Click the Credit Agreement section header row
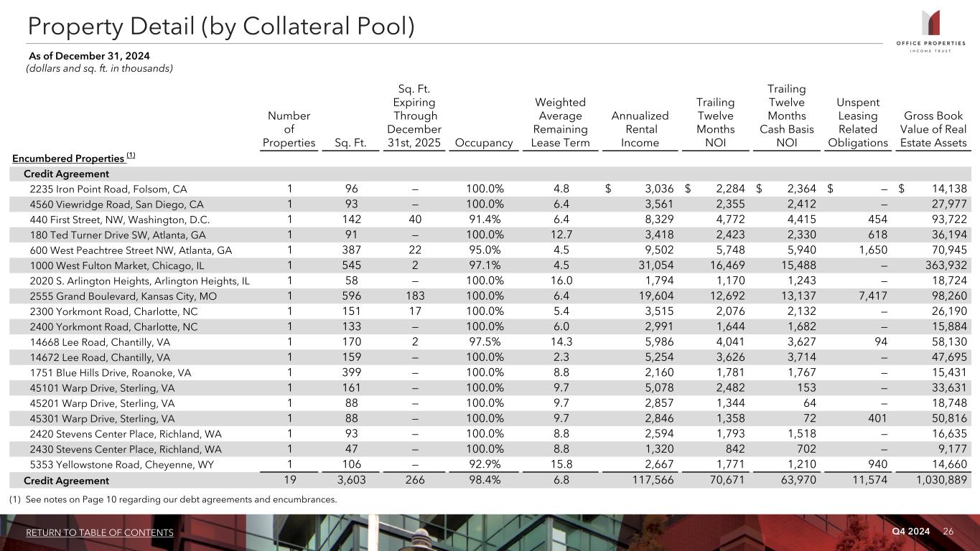 click(x=67, y=174)
